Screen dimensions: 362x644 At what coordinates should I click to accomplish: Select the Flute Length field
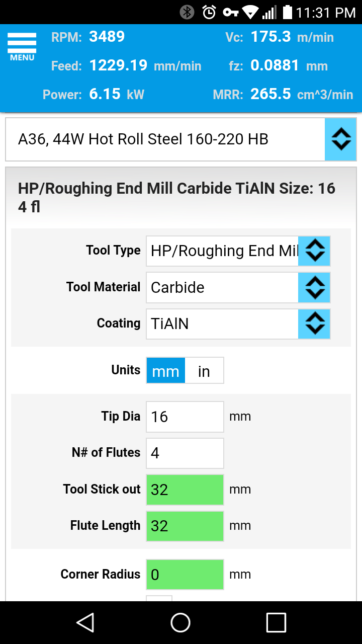(185, 526)
